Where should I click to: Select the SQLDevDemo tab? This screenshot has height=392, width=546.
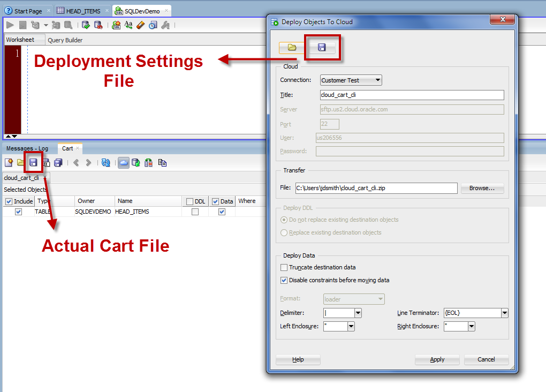142,11
